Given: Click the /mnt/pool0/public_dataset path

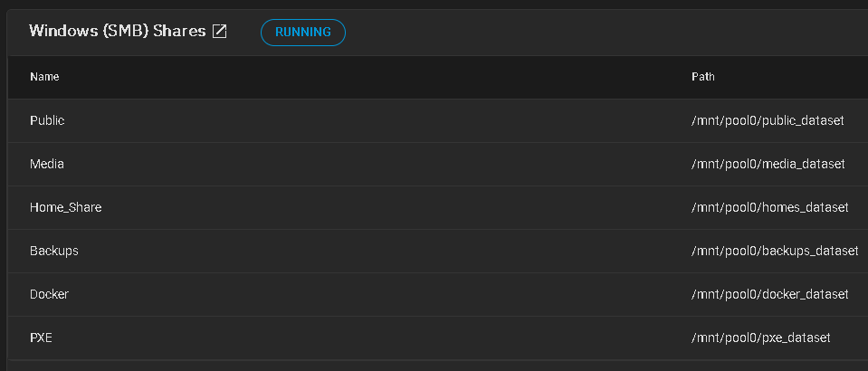Looking at the screenshot, I should pyautogui.click(x=768, y=120).
